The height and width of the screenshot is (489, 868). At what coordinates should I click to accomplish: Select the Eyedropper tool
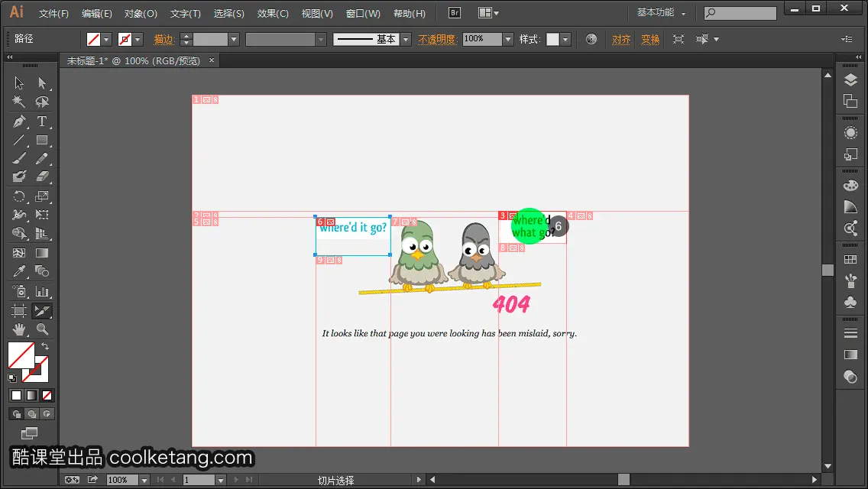[19, 271]
